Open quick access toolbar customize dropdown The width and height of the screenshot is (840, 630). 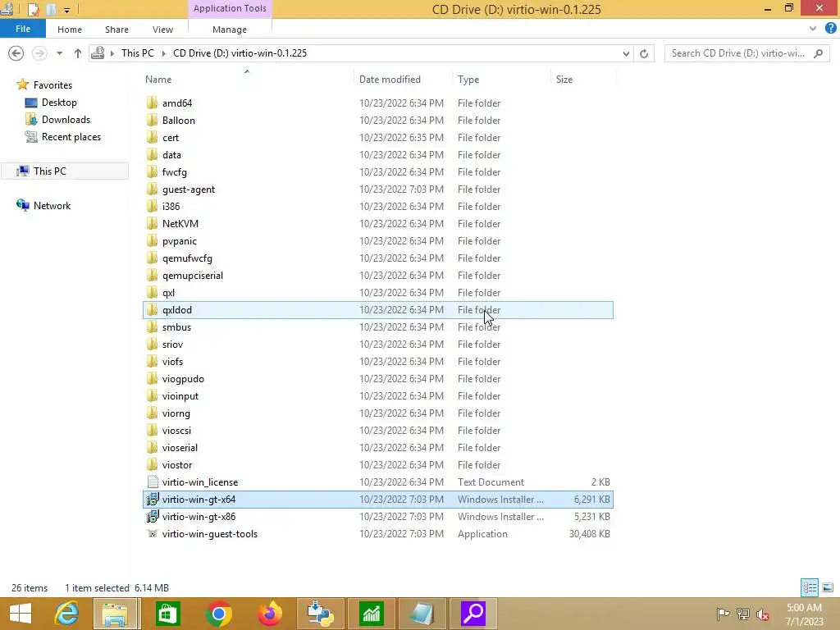click(66, 10)
